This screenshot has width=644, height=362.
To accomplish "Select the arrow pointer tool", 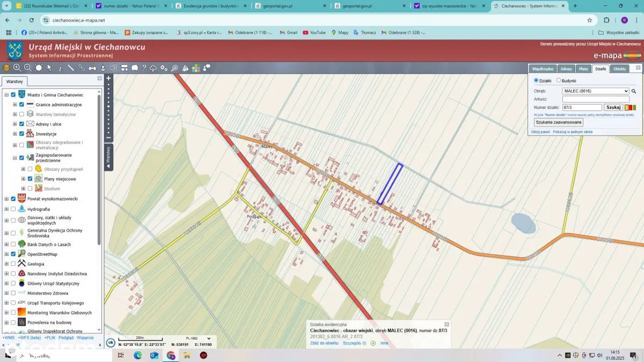I will 49,68.
